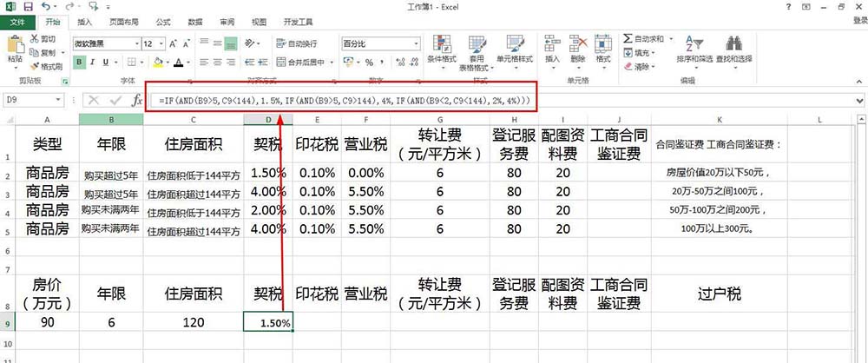Switch to the Insert (插入) tab

(x=85, y=23)
